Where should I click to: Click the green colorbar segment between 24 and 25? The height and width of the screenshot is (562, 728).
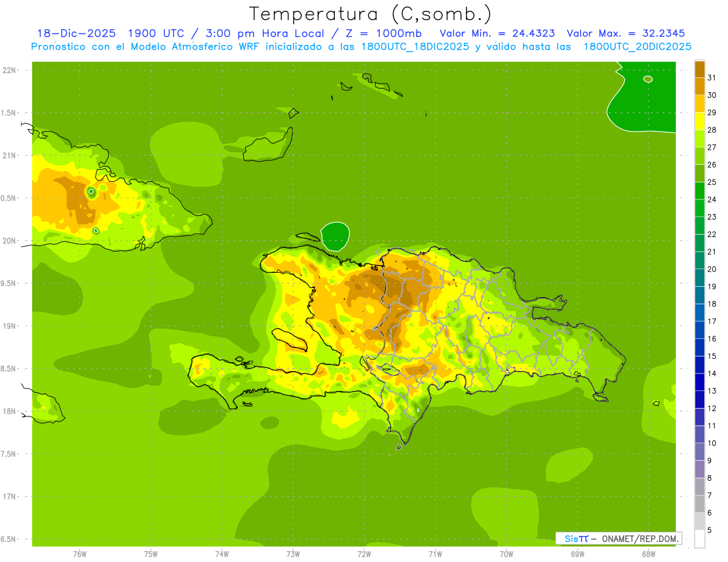pyautogui.click(x=699, y=190)
